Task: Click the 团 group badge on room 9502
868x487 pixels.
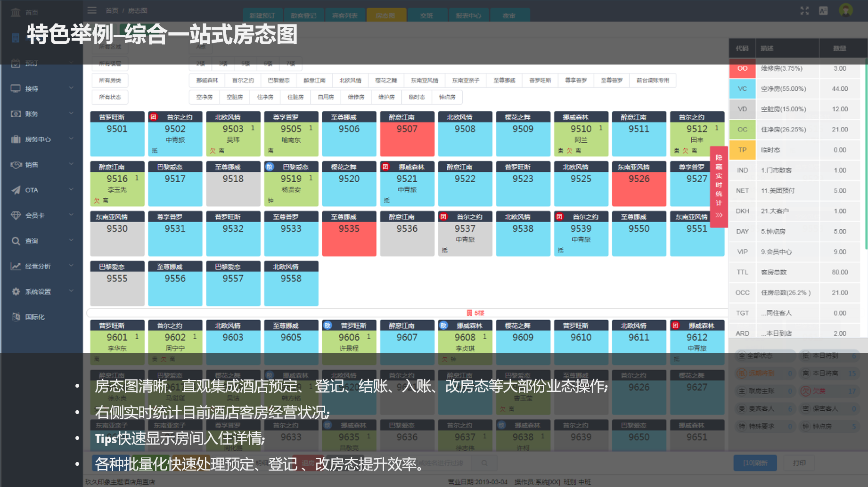Action: 154,117
